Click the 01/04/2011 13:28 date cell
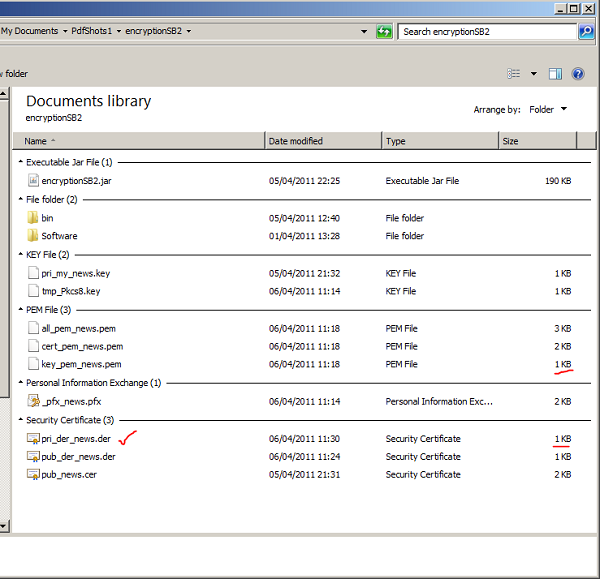The width and height of the screenshot is (600, 579). (304, 236)
